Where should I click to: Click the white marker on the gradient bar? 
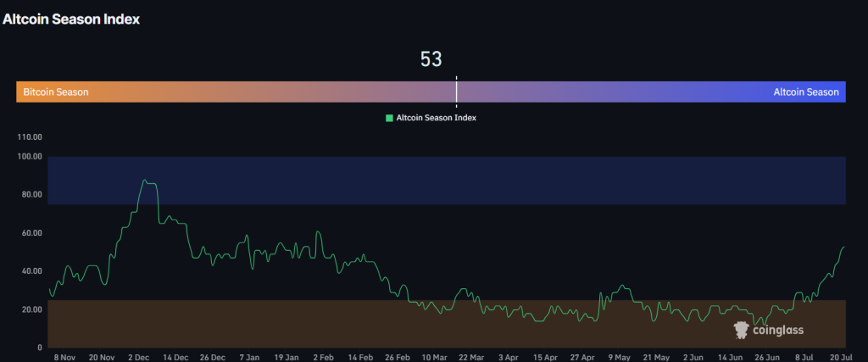click(x=457, y=91)
